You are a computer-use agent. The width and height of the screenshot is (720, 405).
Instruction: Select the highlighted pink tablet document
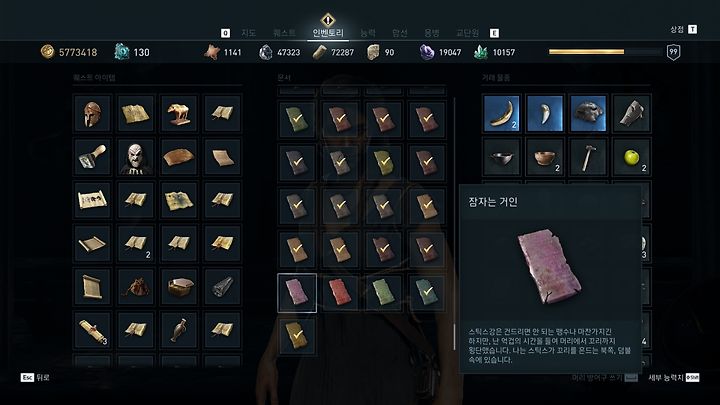[297, 292]
